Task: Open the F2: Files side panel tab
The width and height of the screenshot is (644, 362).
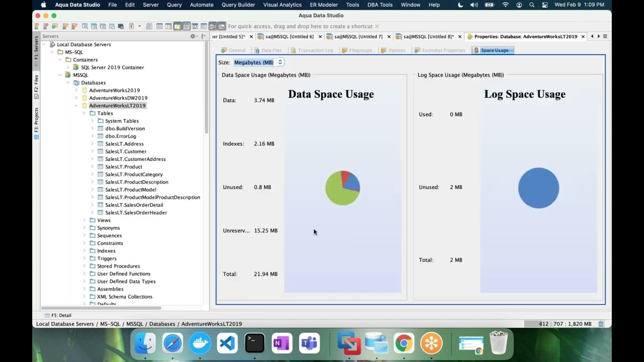Action: (x=36, y=87)
